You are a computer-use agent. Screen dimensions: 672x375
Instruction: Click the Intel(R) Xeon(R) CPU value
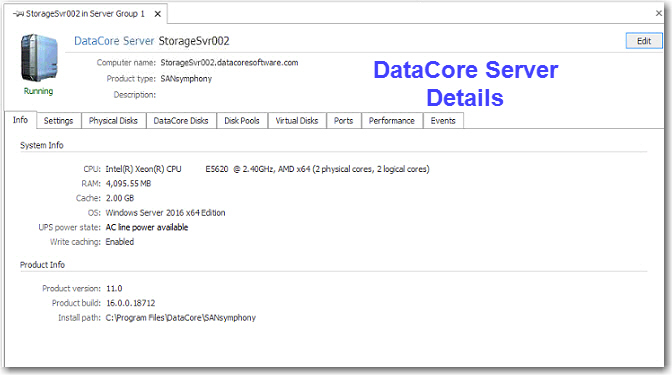tap(267, 169)
